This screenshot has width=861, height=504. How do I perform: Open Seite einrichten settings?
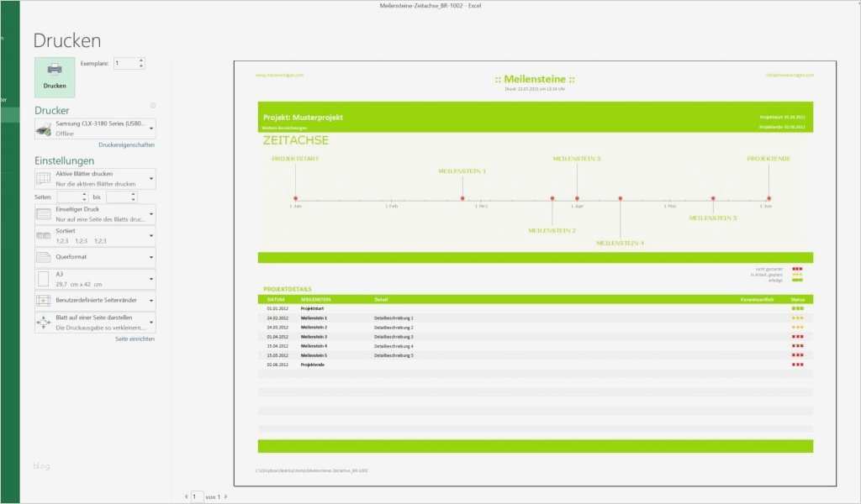(137, 338)
